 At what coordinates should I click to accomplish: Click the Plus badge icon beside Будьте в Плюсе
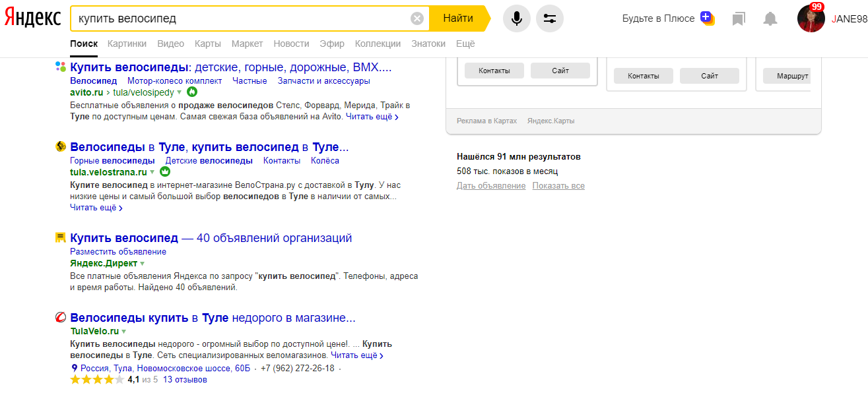[707, 18]
